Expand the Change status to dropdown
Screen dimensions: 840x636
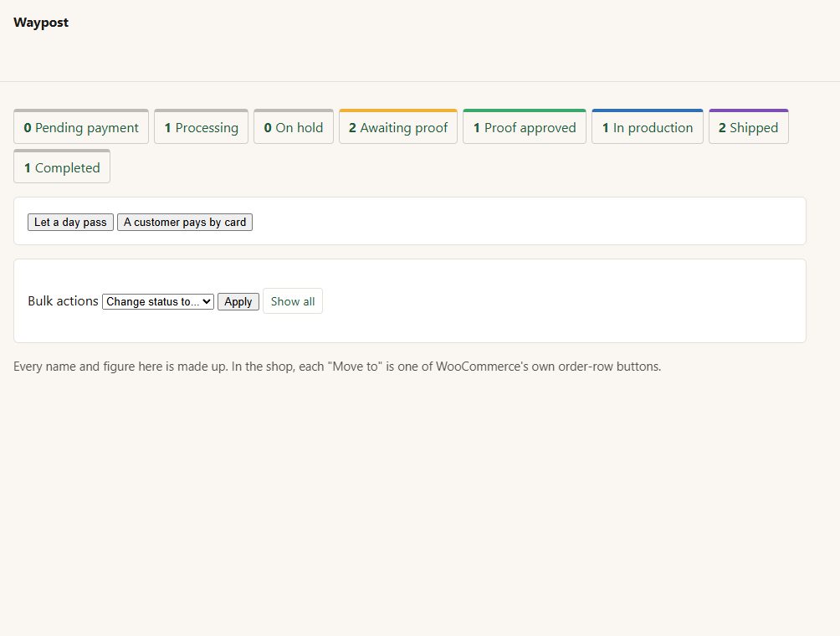point(158,301)
